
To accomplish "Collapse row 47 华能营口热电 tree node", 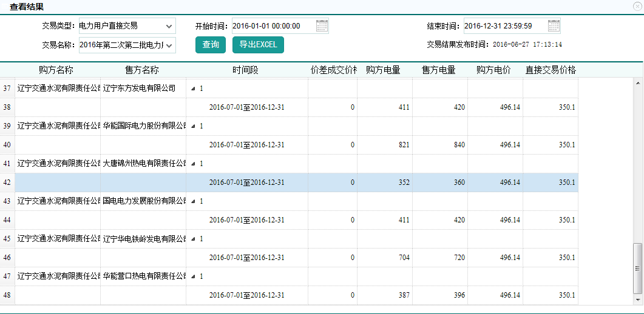I will (x=193, y=276).
